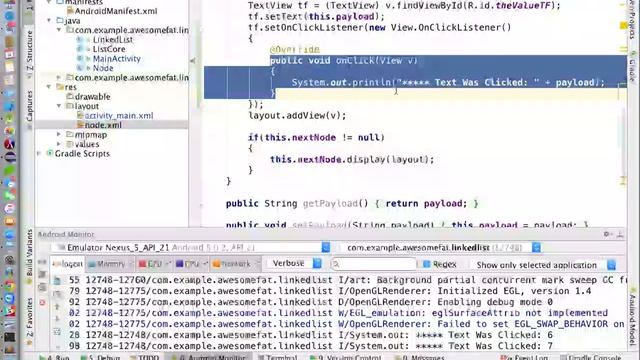
Task: Collapse the layout folder
Action: click(x=59, y=106)
